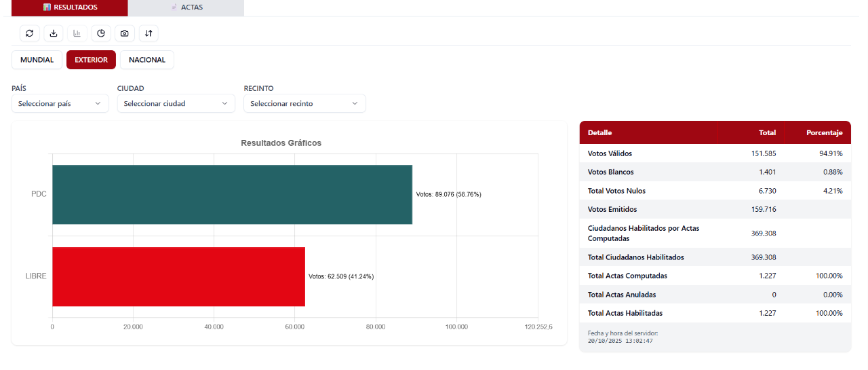The height and width of the screenshot is (370, 868).
Task: Select the NACIONAL scope option
Action: coord(147,60)
